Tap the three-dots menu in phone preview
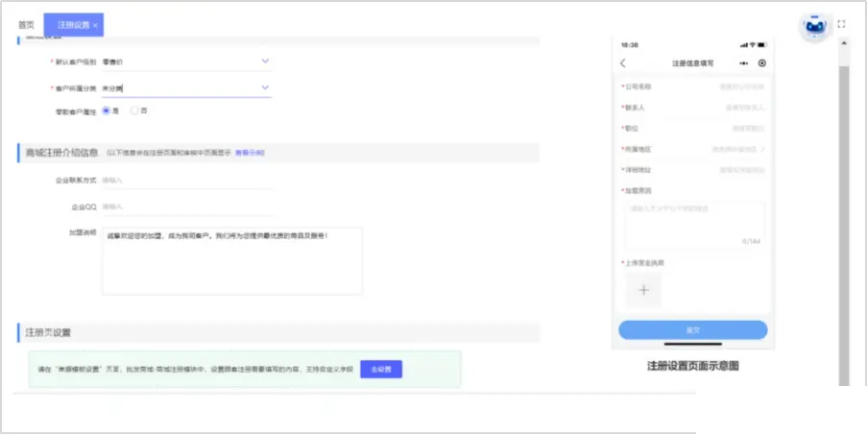Screen dimensions: 868x435 click(743, 63)
